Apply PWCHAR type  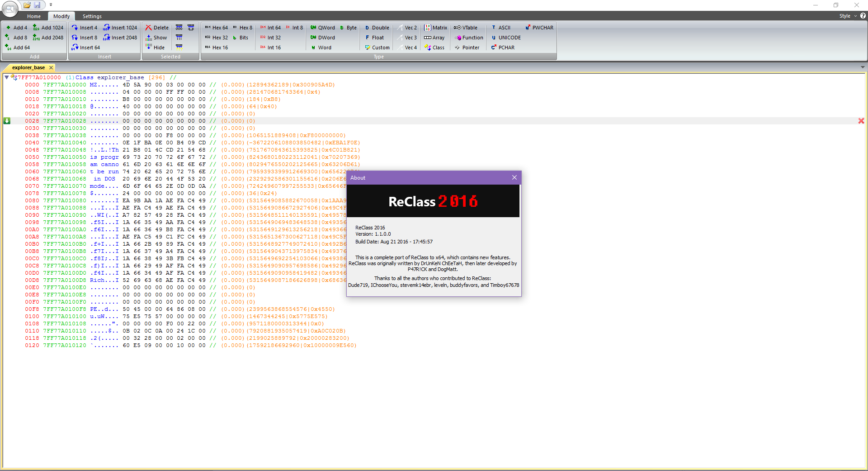(x=539, y=28)
